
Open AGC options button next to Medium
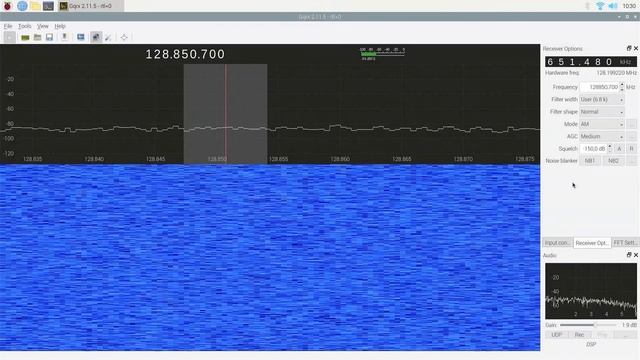point(631,136)
